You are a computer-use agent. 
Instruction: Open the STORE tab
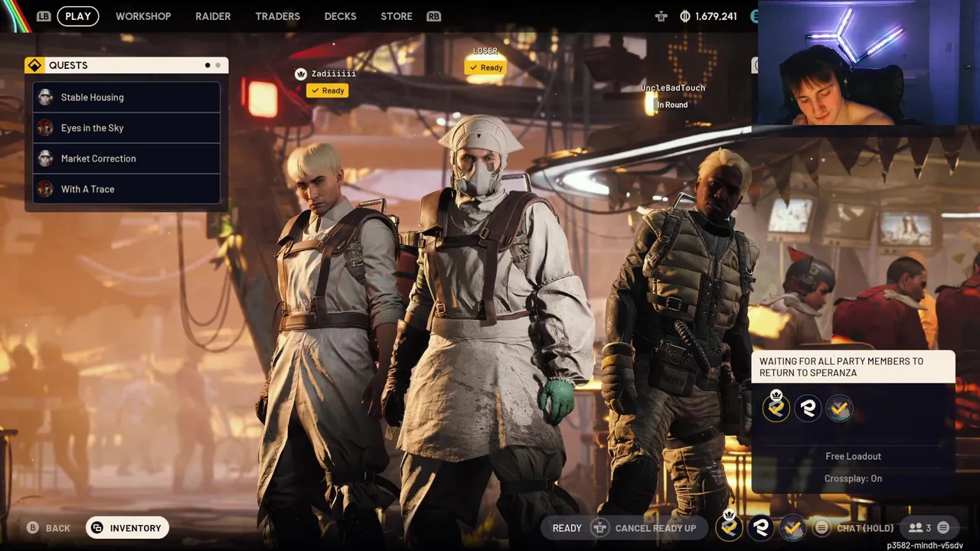point(397,16)
